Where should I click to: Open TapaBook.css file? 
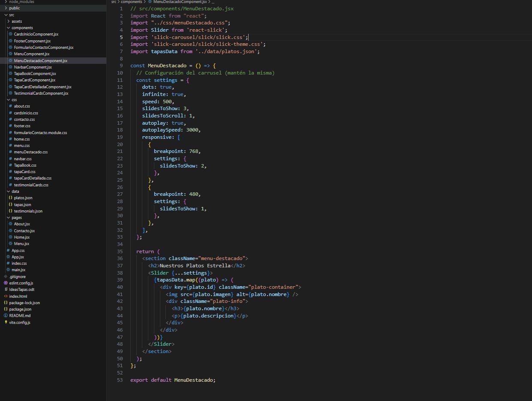pos(25,165)
